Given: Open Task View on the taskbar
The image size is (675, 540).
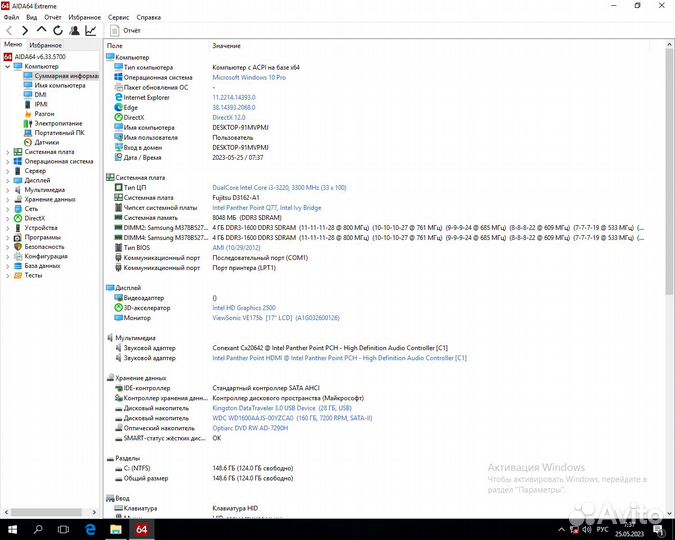Looking at the screenshot, I should 63,529.
